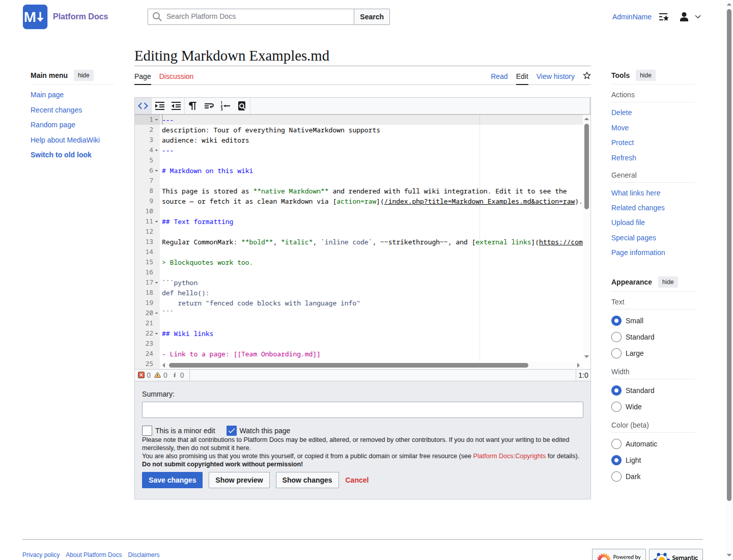Image resolution: width=733 pixels, height=560 pixels.
Task: Hide the Appearance panel
Action: [x=668, y=282]
